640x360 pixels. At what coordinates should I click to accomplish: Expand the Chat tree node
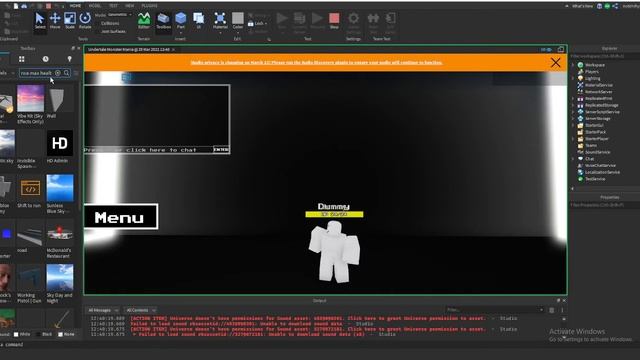(573, 159)
